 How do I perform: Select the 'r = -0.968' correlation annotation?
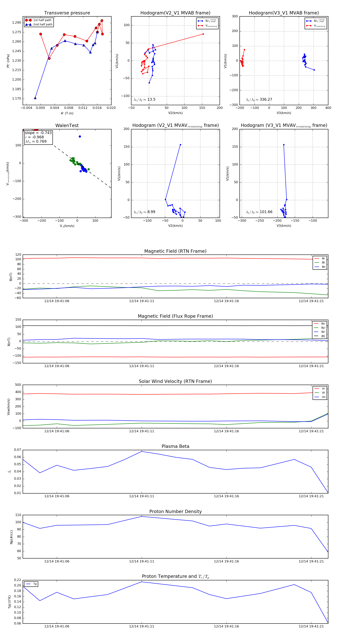coord(35,137)
